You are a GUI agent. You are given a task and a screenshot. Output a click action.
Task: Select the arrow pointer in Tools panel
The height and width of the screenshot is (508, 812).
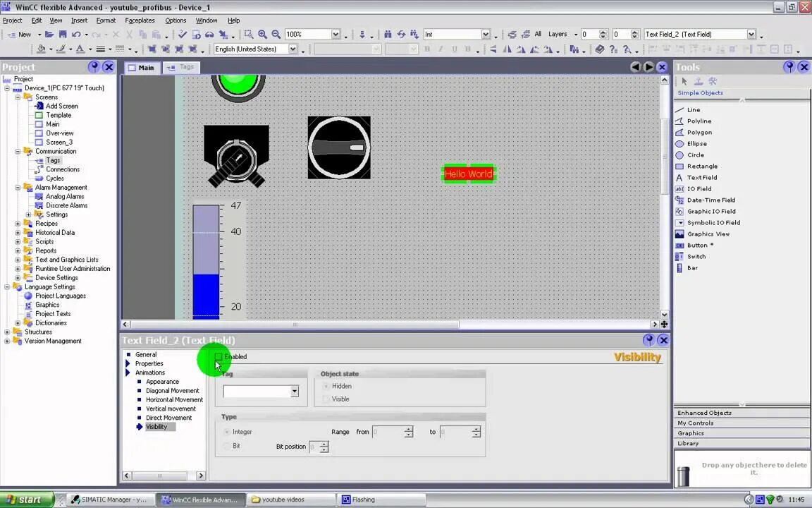click(x=684, y=81)
